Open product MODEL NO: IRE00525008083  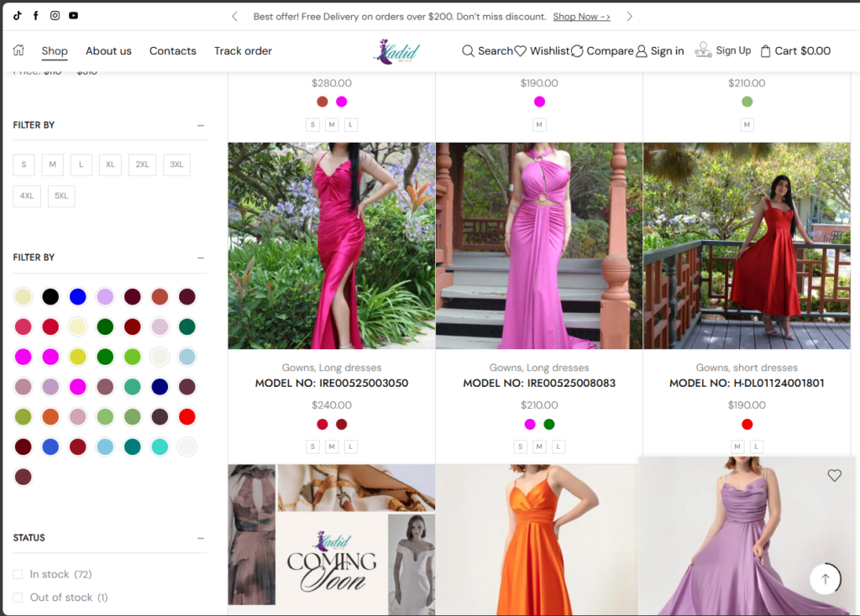pyautogui.click(x=539, y=384)
